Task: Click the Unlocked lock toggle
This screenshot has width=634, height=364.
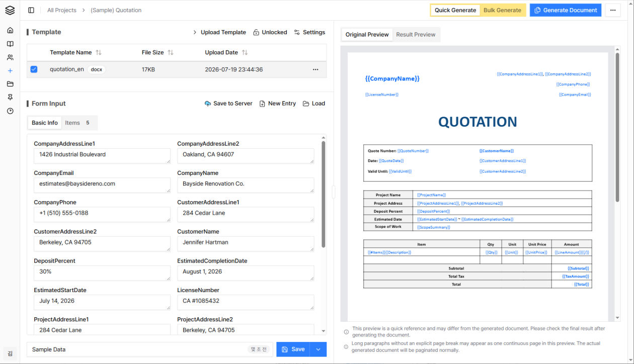Action: (x=270, y=32)
